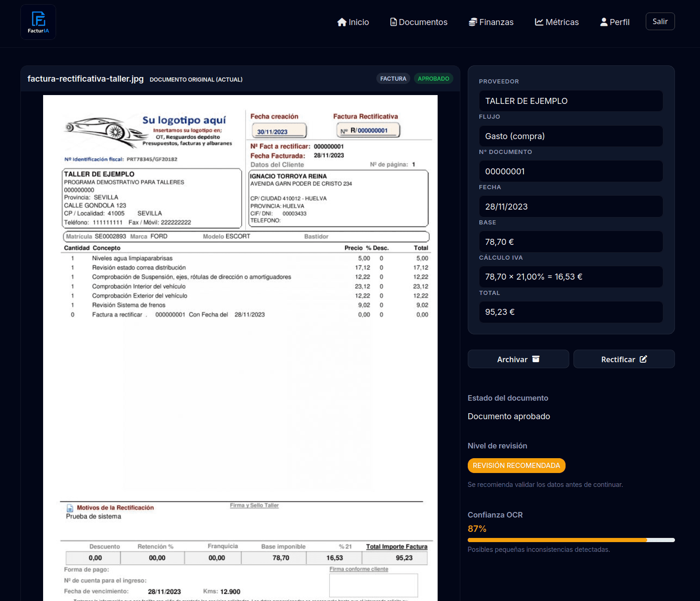Click the home icon next to Inicio
The width and height of the screenshot is (700, 601).
click(342, 22)
